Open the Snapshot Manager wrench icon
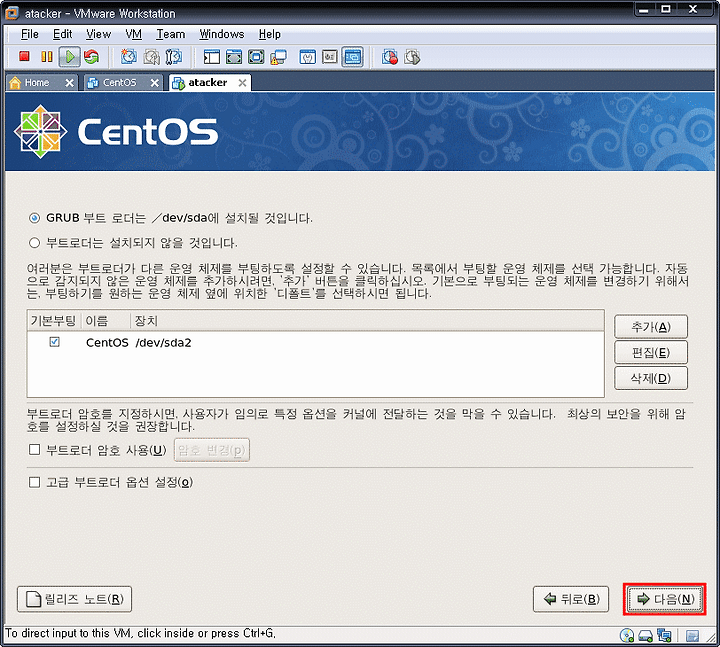This screenshot has width=720, height=647. [174, 56]
